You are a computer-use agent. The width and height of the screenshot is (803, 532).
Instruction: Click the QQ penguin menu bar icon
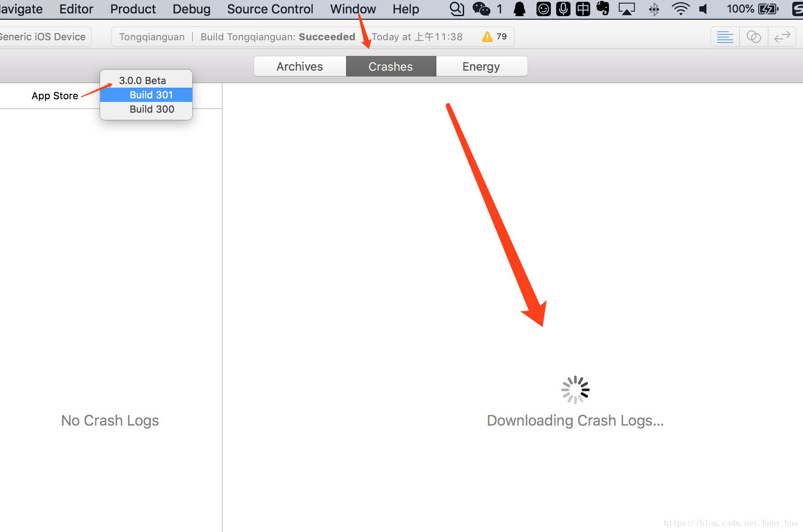pos(520,9)
